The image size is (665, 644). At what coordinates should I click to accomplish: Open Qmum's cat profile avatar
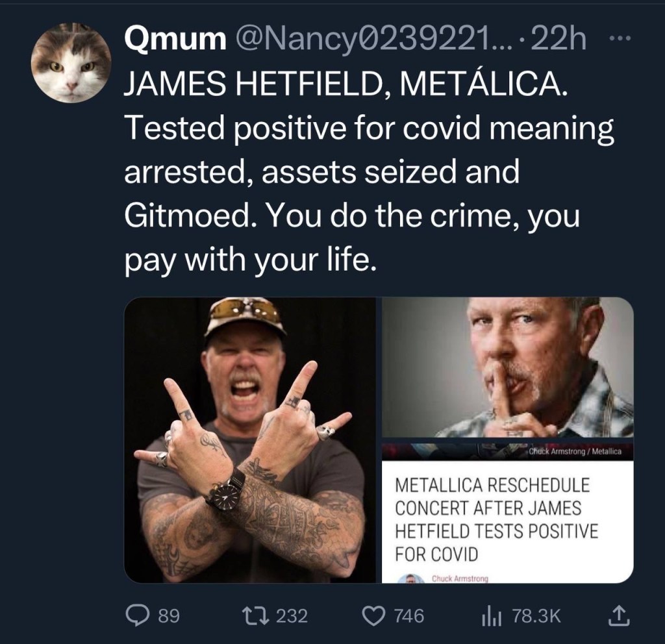pyautogui.click(x=71, y=63)
